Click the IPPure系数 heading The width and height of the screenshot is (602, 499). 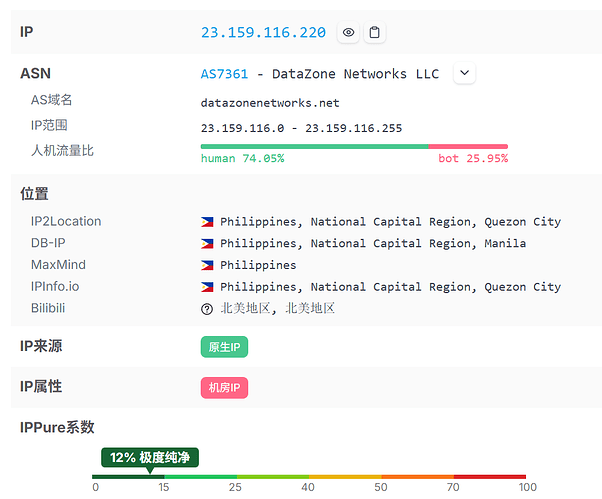pyautogui.click(x=57, y=427)
